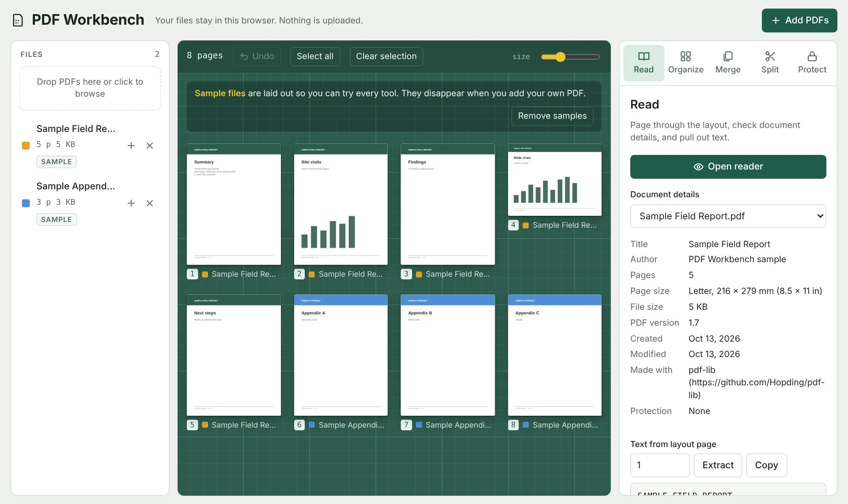Screen dimensions: 848x504
Task: Click Clear selection button
Action: pyautogui.click(x=386, y=56)
